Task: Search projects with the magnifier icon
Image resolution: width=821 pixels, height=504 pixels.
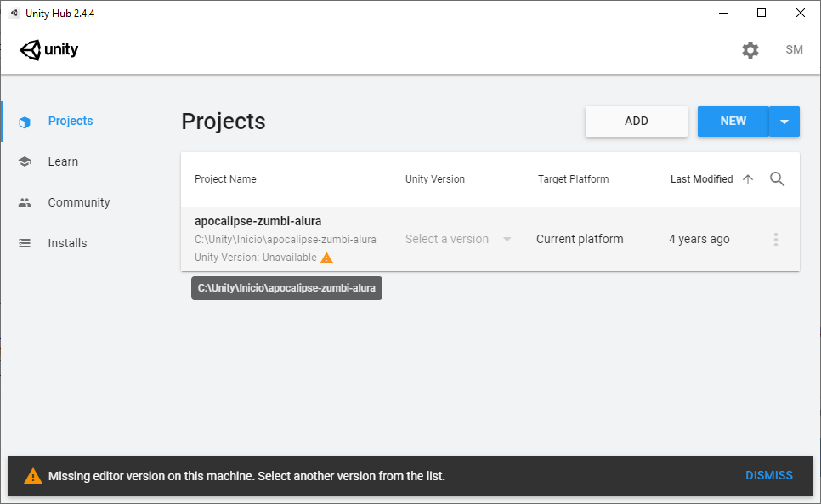Action: [x=777, y=179]
